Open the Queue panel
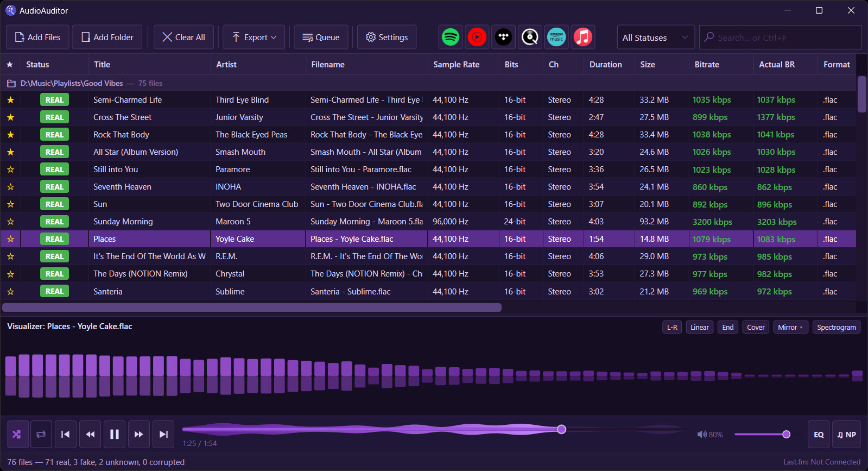 [x=321, y=37]
